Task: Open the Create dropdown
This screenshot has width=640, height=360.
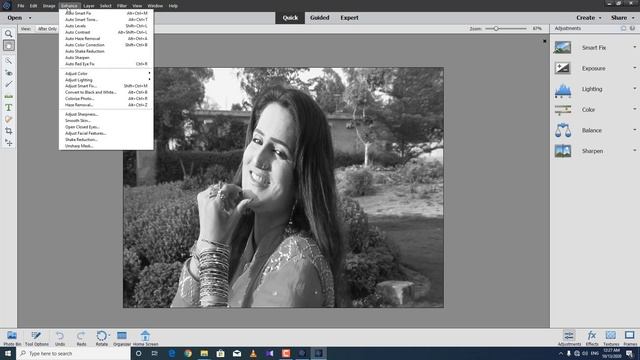Action: pyautogui.click(x=589, y=18)
